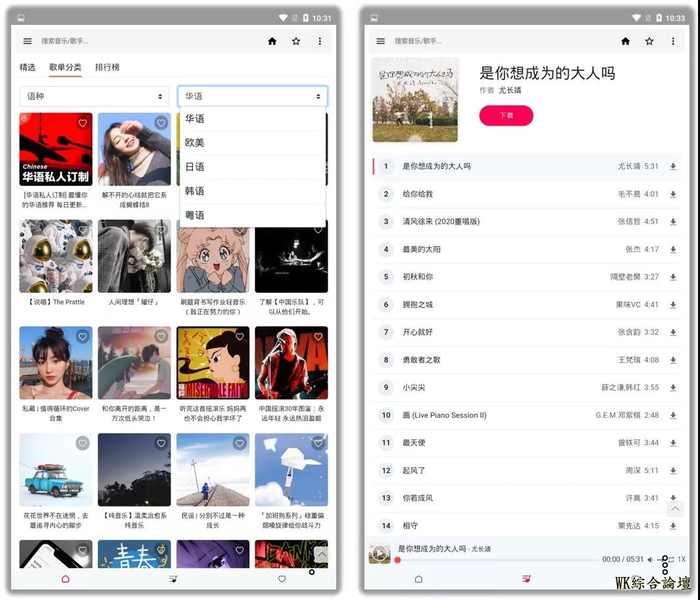Screen dimensions: 700x600
Task: Seek along the song progress bar
Action: (497, 560)
